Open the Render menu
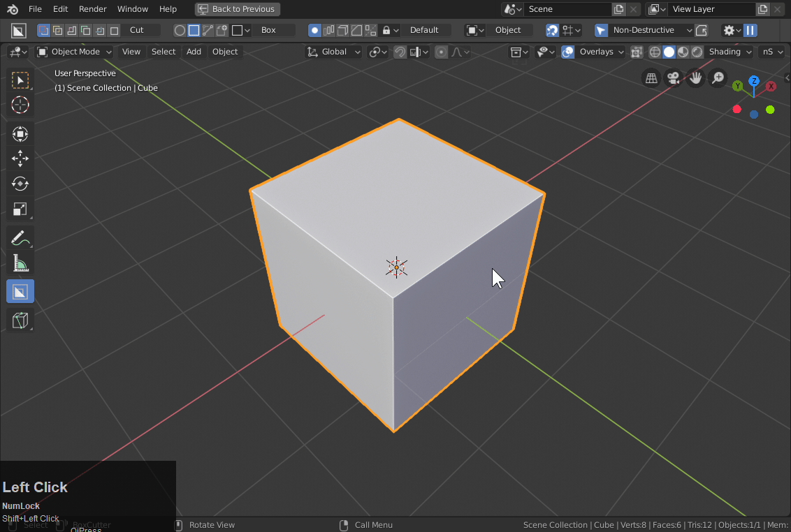This screenshot has height=532, width=791. [92, 9]
